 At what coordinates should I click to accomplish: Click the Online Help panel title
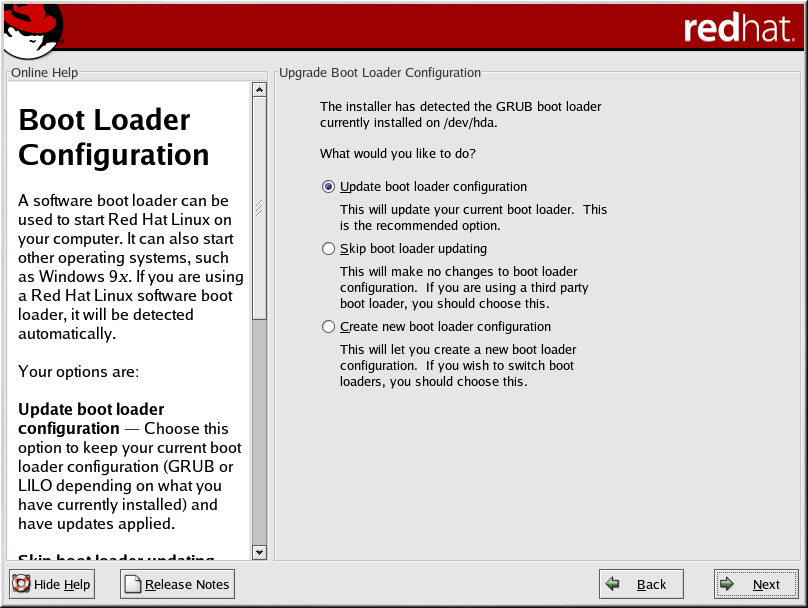(x=44, y=73)
